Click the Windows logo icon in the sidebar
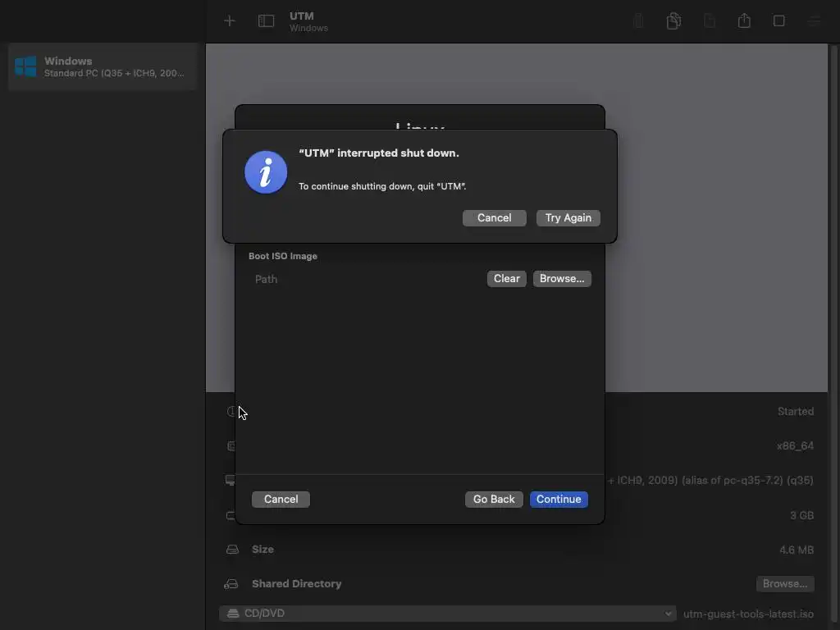The image size is (840, 630). 25,66
